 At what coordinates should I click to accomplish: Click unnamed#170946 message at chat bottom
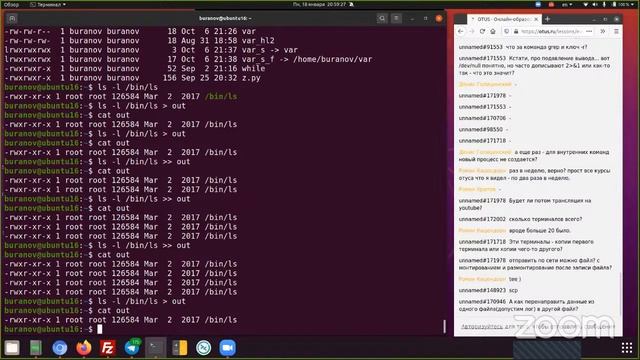coord(527,305)
